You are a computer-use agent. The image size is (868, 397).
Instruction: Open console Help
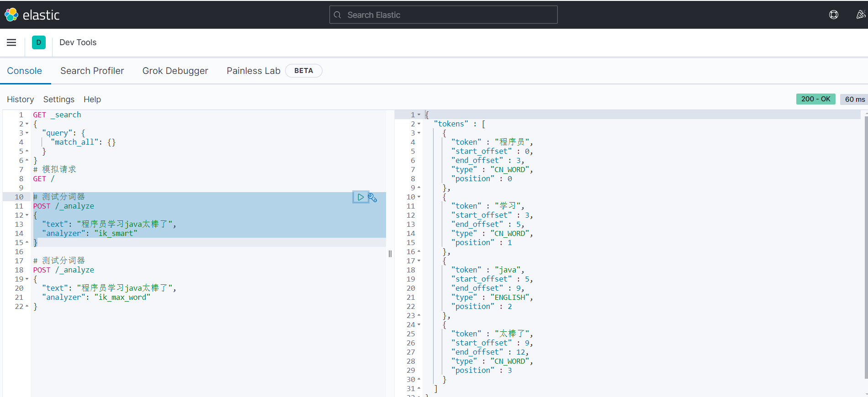[x=92, y=99]
